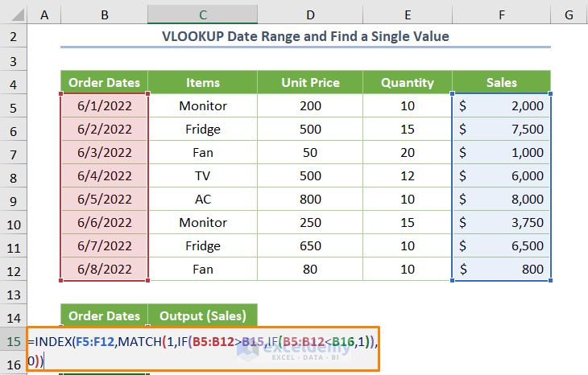The width and height of the screenshot is (588, 375).
Task: Select row 2 header
Action: click(x=14, y=36)
